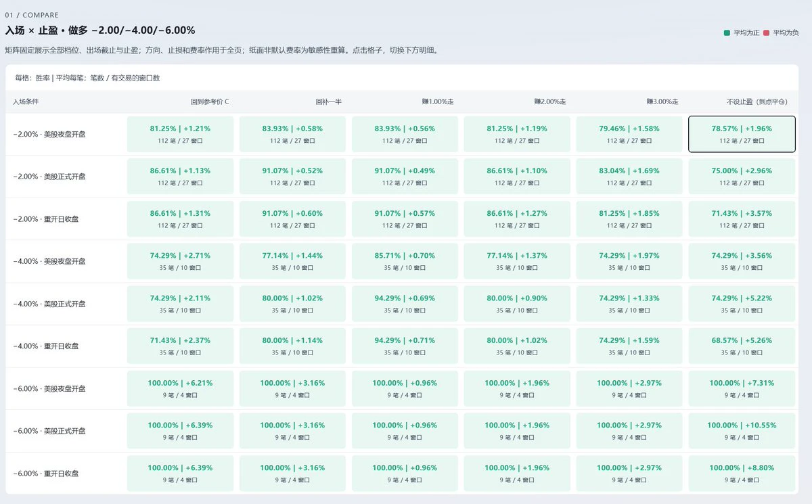Click the −2.00% · 美股夜盘开盘 row label
The height and width of the screenshot is (504, 812).
click(x=49, y=134)
